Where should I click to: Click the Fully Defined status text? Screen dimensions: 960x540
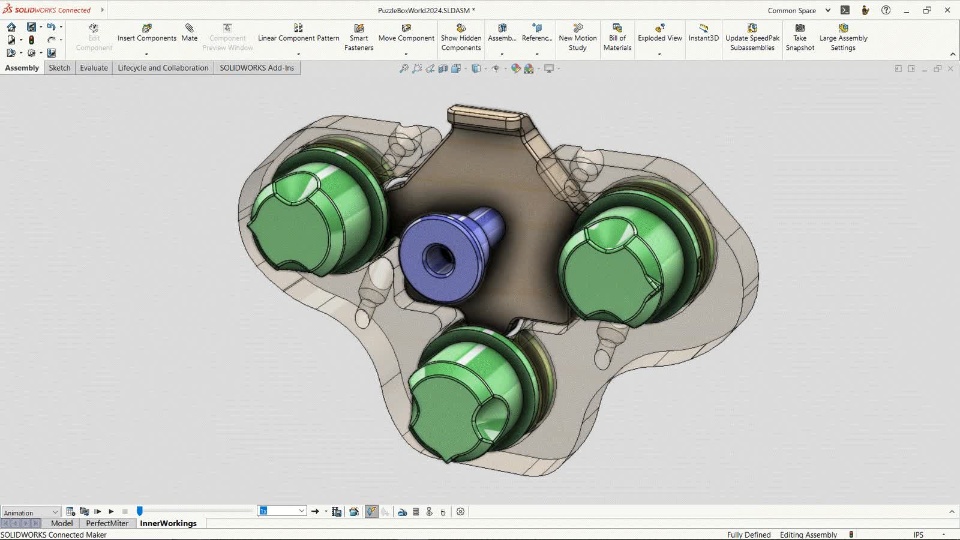coord(749,534)
